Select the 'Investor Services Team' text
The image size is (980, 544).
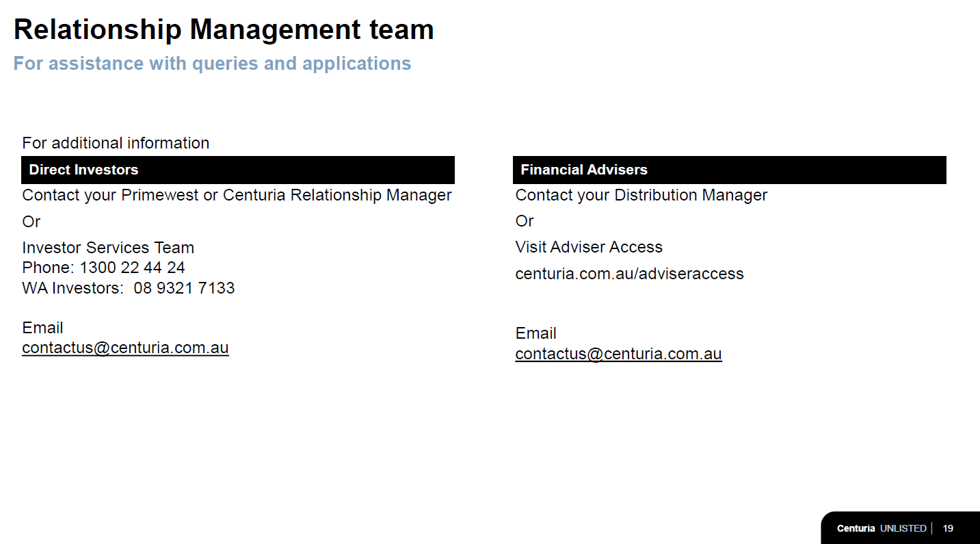tap(108, 248)
